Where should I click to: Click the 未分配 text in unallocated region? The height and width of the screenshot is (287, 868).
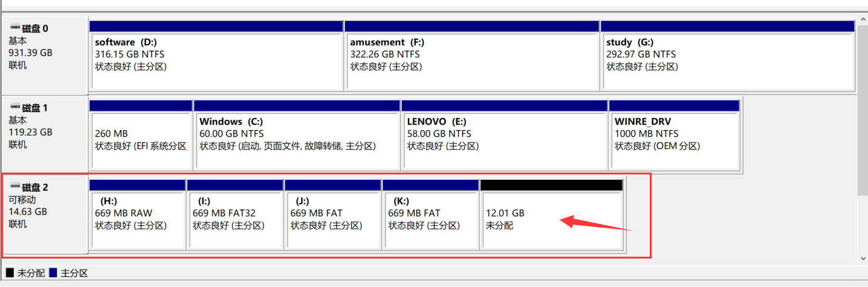499,225
